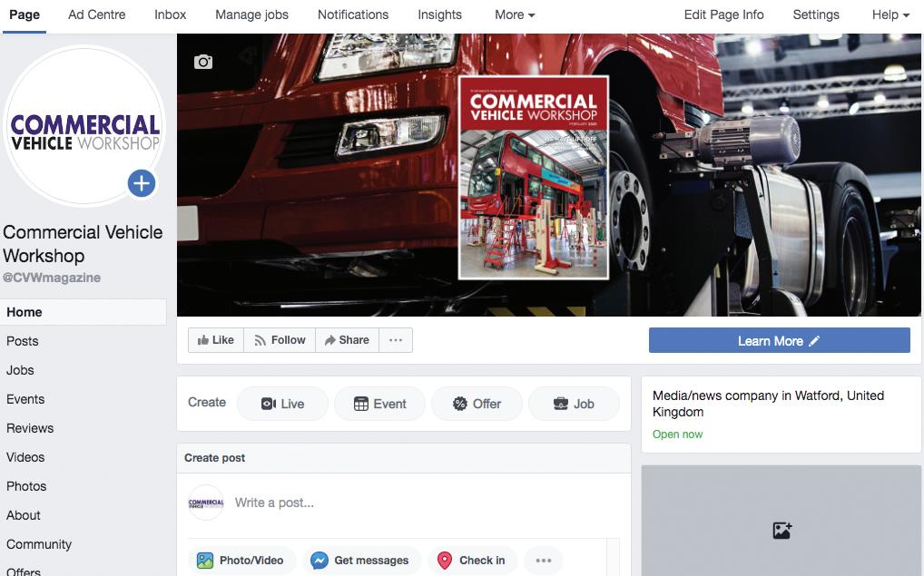Open the Inbox tab
The width and height of the screenshot is (924, 576).
coord(171,15)
